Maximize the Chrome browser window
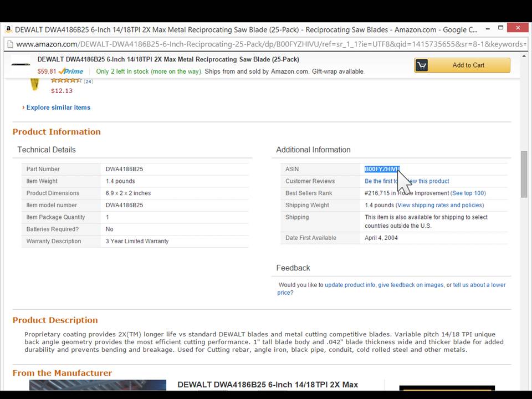This screenshot has height=399, width=532. (x=501, y=28)
